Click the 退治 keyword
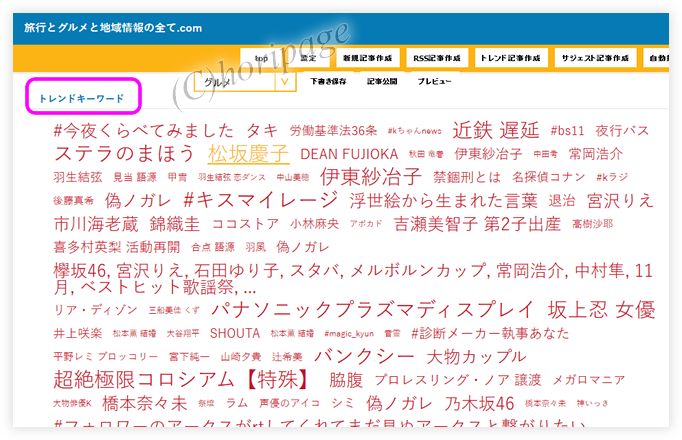This screenshot has height=440, width=682. [562, 200]
